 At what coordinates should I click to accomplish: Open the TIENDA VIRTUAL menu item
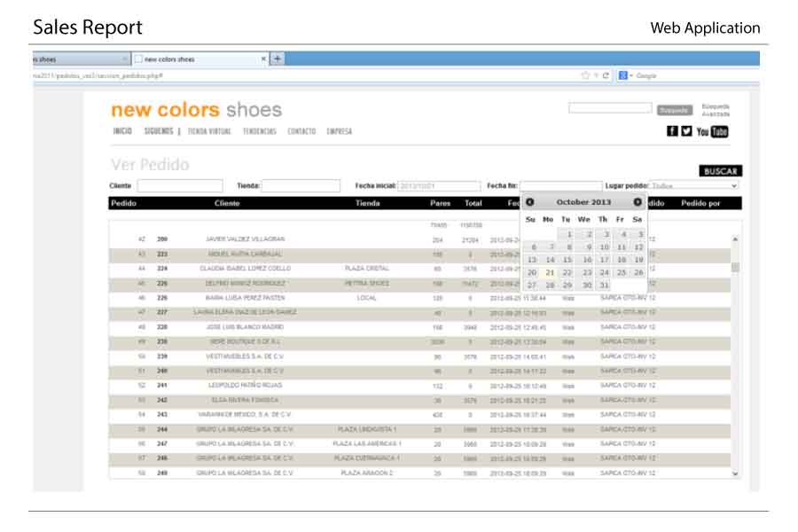point(209,131)
